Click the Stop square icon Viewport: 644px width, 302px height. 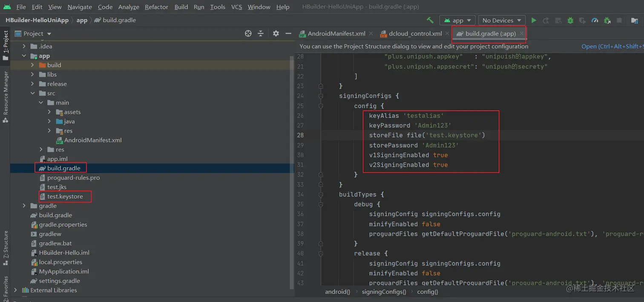pyautogui.click(x=620, y=20)
